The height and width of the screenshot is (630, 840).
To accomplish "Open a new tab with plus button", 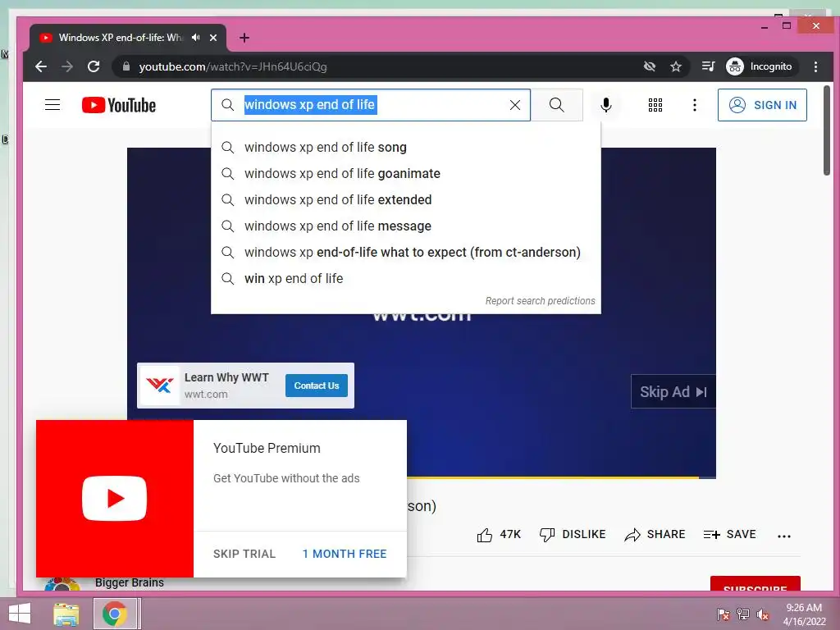I will tap(244, 38).
